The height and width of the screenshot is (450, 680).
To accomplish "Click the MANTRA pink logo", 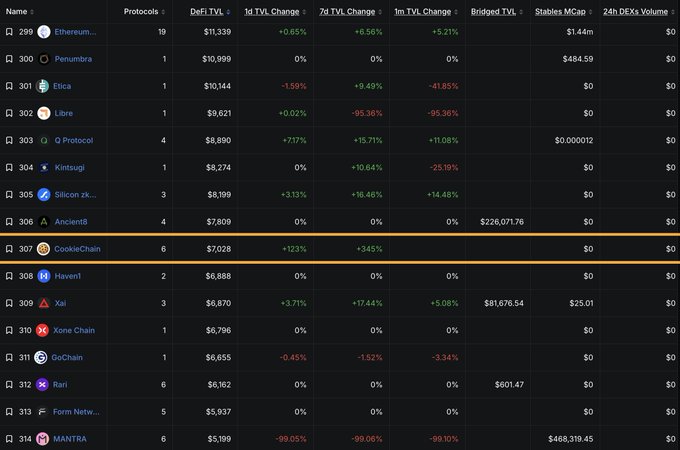I will [42, 439].
